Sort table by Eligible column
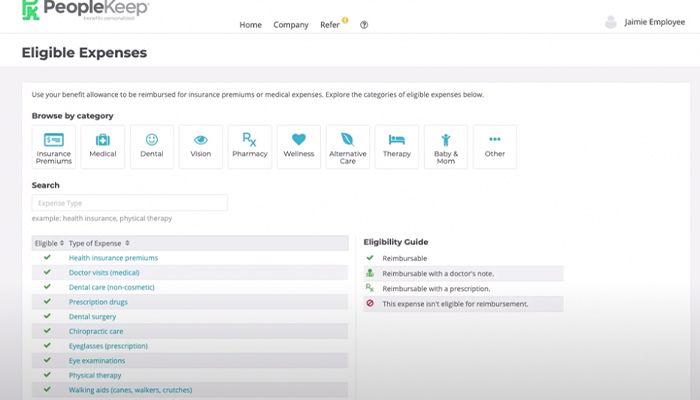The width and height of the screenshot is (700, 400). click(x=49, y=243)
